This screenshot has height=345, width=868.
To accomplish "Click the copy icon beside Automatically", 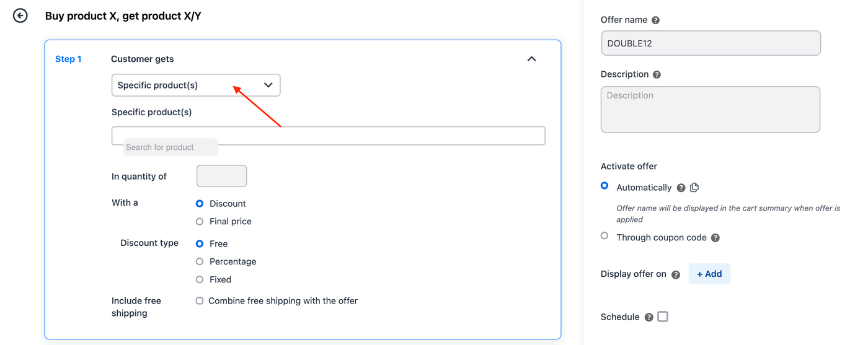I will pyautogui.click(x=694, y=188).
